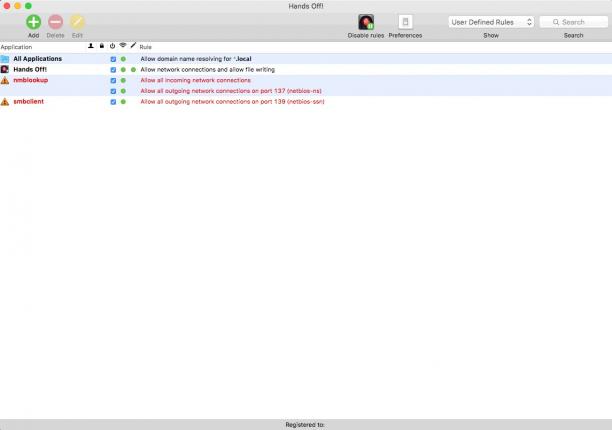Click the yellow Edit rule icon
Image resolution: width=612 pixels, height=430 pixels.
pos(77,22)
